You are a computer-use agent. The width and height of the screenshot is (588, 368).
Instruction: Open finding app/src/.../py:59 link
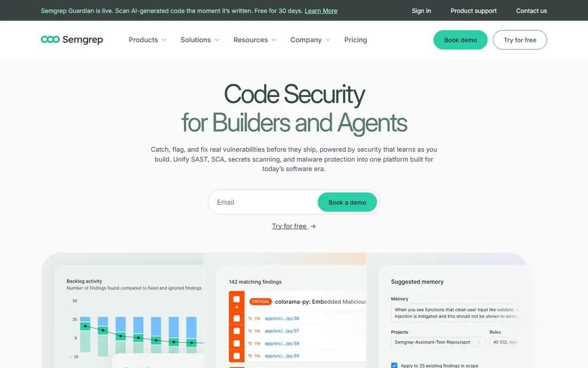pyautogui.click(x=282, y=356)
